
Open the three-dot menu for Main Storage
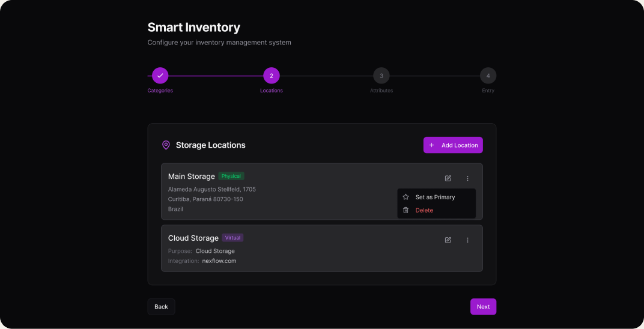[467, 178]
